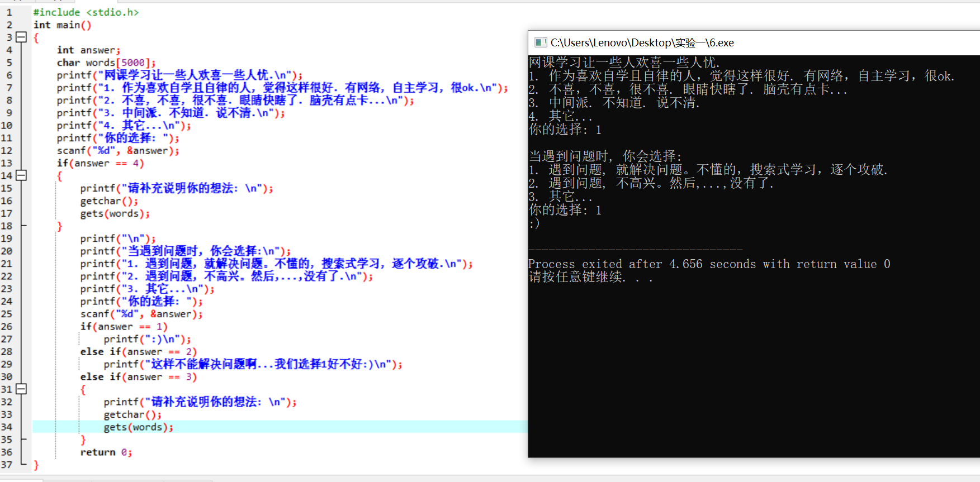
Task: Click else if(answer == 3) line
Action: [x=139, y=376]
